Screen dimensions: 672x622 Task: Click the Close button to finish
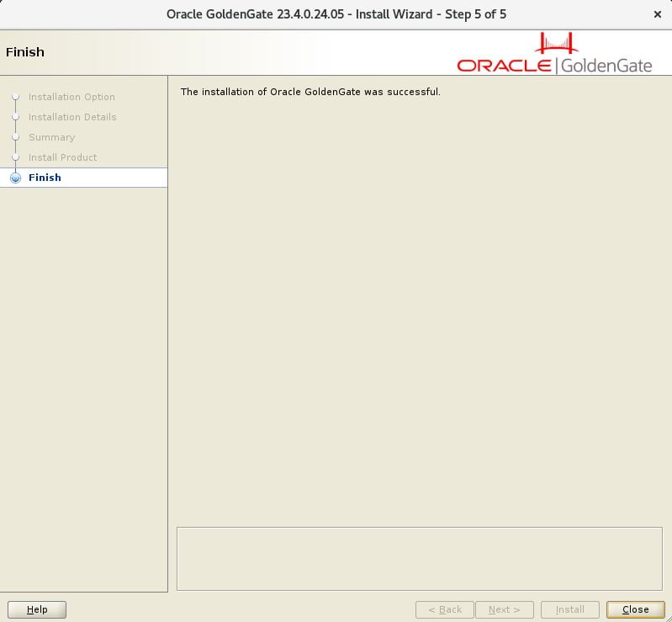coord(635,609)
